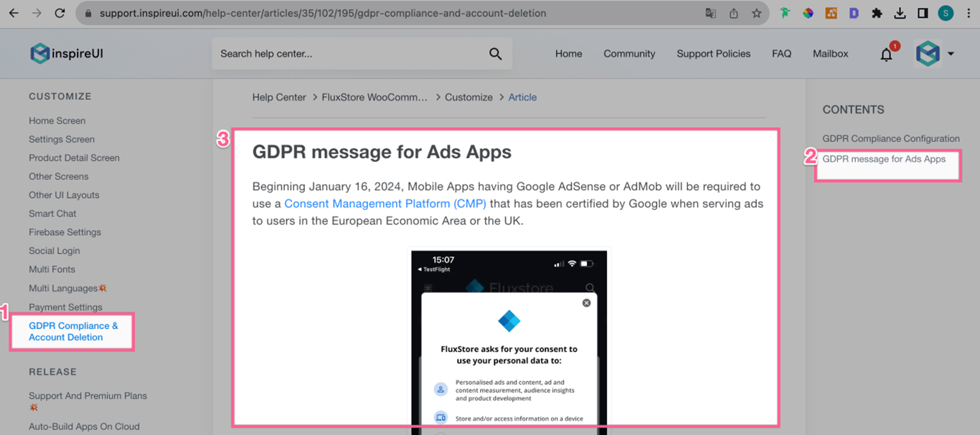980x435 pixels.
Task: Open the puzzle-piece Extensions menu
Action: coord(877,13)
